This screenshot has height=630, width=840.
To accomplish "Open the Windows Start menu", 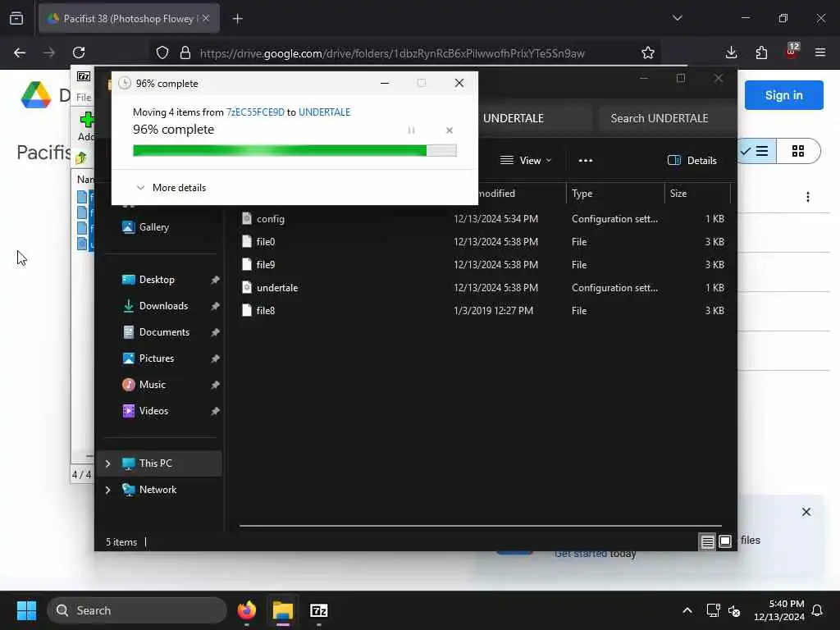I will [26, 610].
